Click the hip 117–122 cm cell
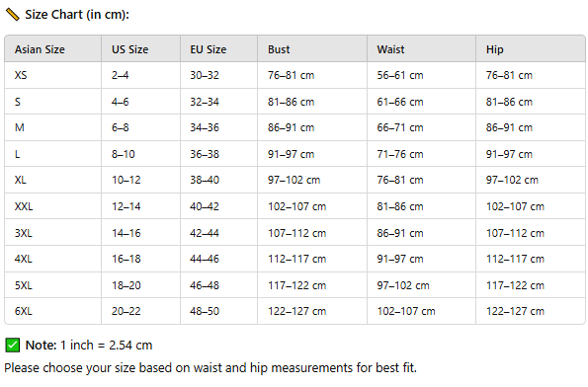 (x=531, y=285)
